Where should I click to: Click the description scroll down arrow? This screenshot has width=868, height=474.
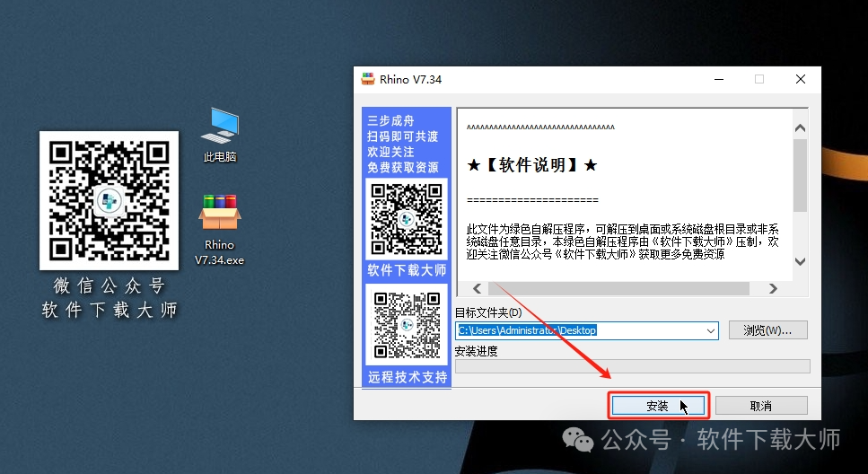pyautogui.click(x=800, y=261)
